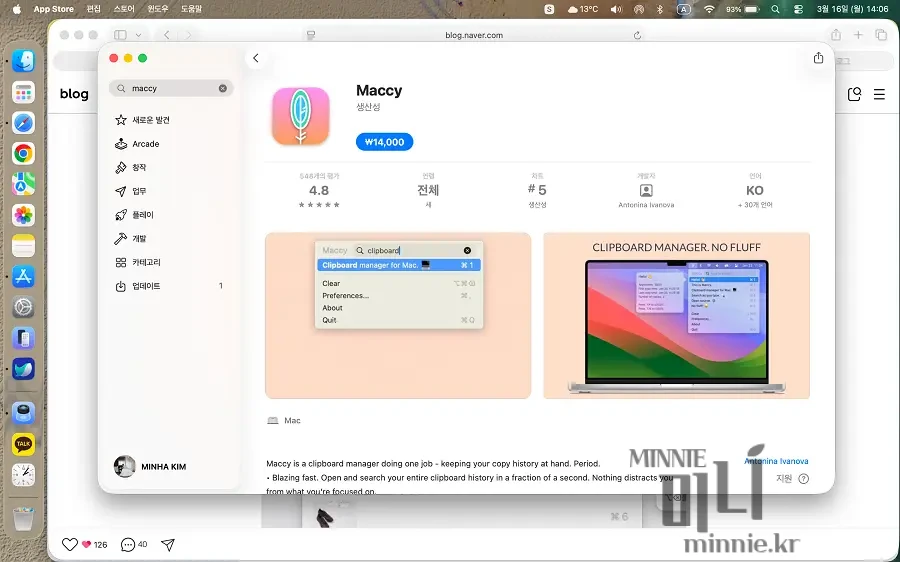Open 윈도우 menu in menu bar
Screen dimensions: 900x562
[x=158, y=9]
